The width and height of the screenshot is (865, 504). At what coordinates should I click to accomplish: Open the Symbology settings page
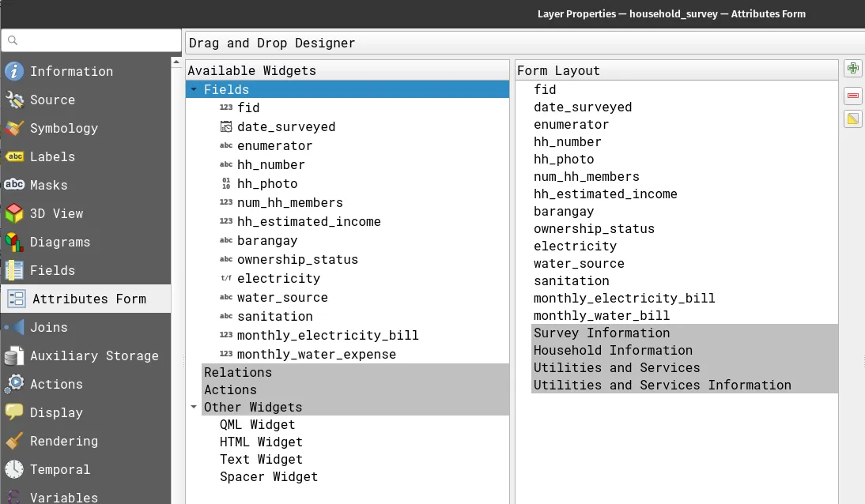point(63,128)
